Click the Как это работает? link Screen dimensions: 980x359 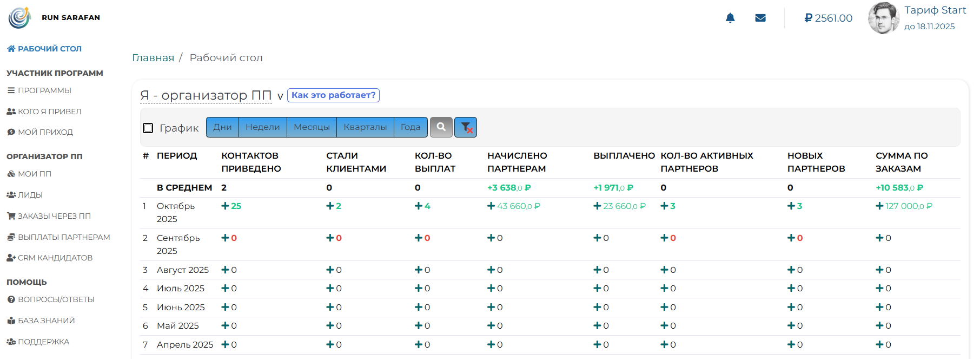(333, 95)
